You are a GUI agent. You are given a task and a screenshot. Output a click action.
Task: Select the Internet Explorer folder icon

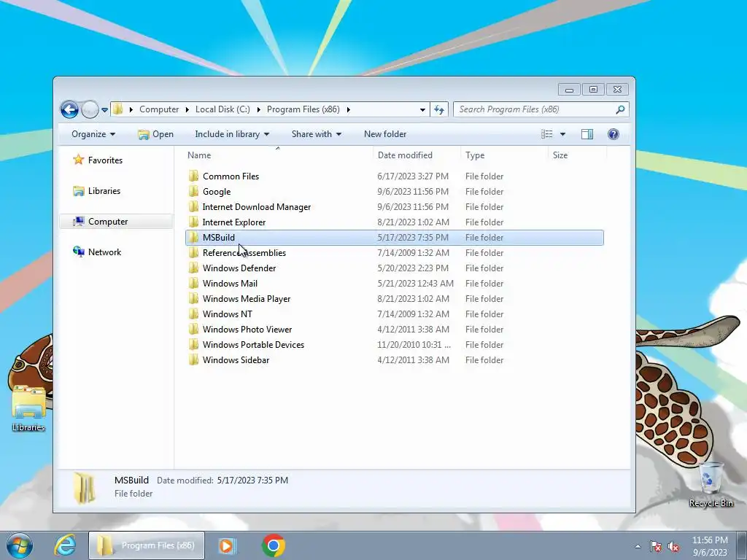coord(193,222)
